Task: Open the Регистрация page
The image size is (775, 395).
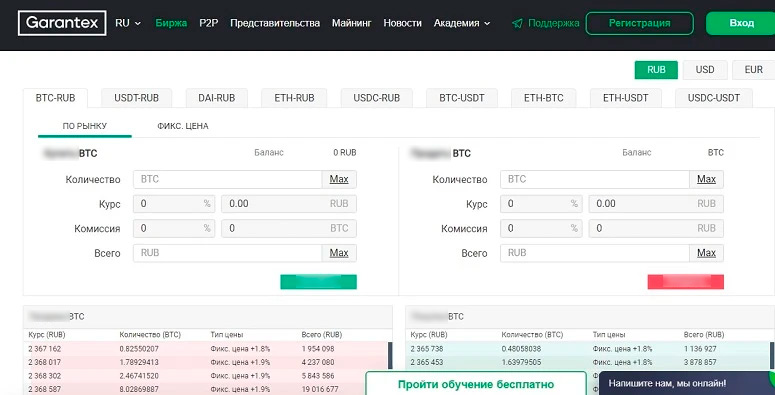Action: coord(640,23)
